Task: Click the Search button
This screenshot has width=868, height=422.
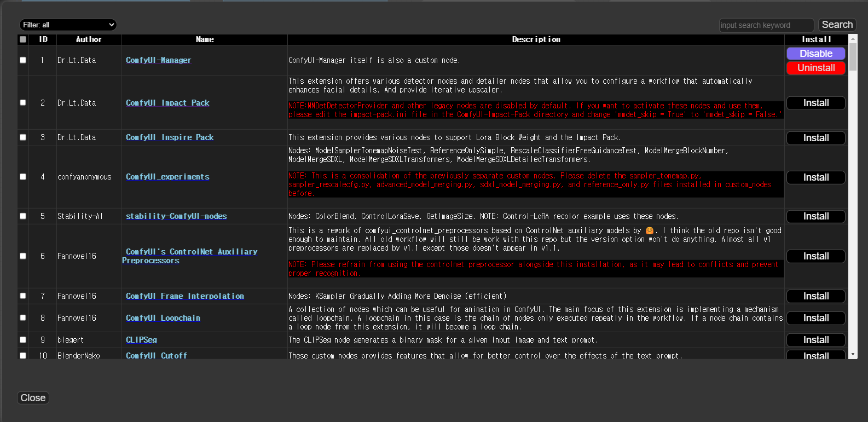Action: tap(837, 25)
